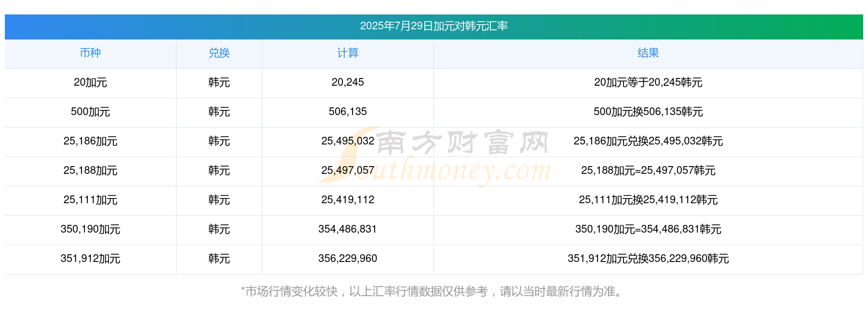Click result 25,186加元兑换25,495,032韩元
The image size is (868, 313).
[x=648, y=141]
